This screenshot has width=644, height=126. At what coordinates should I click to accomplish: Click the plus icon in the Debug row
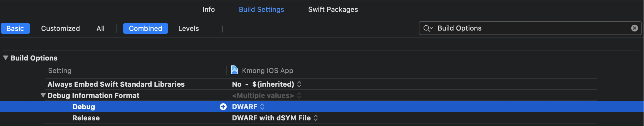tap(223, 107)
